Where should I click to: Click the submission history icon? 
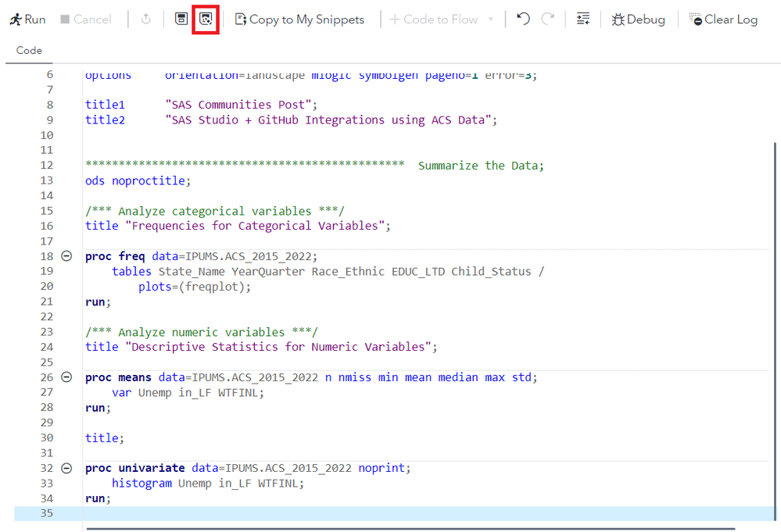[x=145, y=19]
